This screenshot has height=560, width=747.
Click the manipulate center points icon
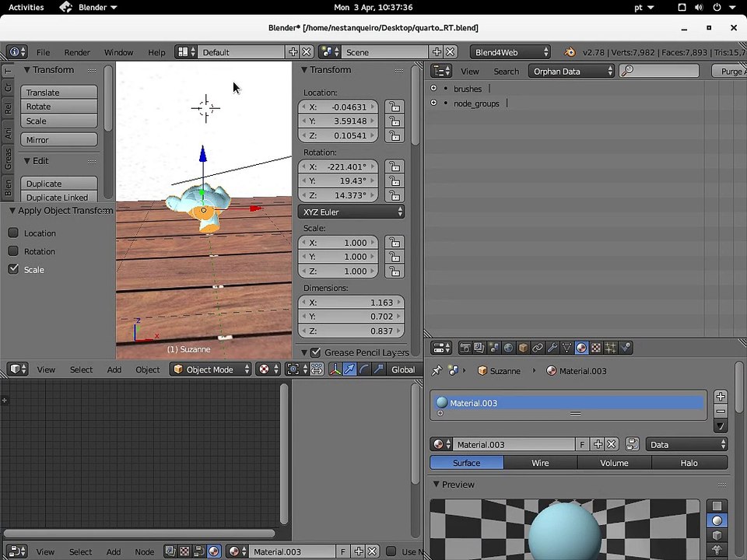[317, 369]
